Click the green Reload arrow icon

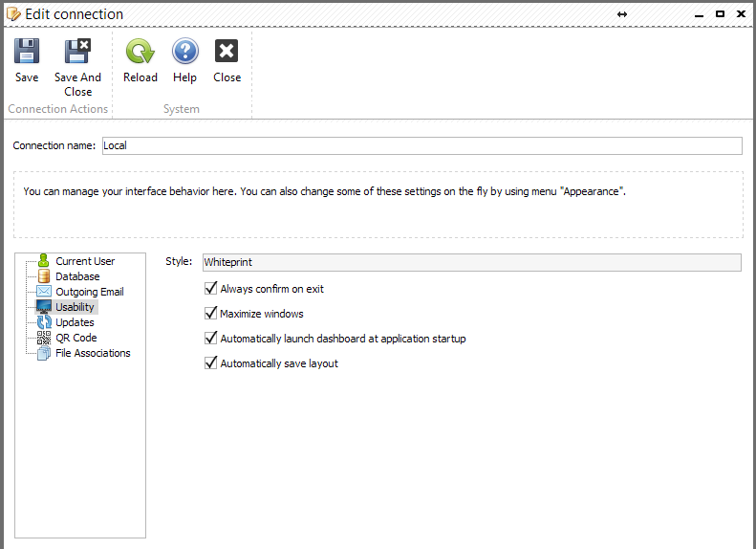point(140,51)
